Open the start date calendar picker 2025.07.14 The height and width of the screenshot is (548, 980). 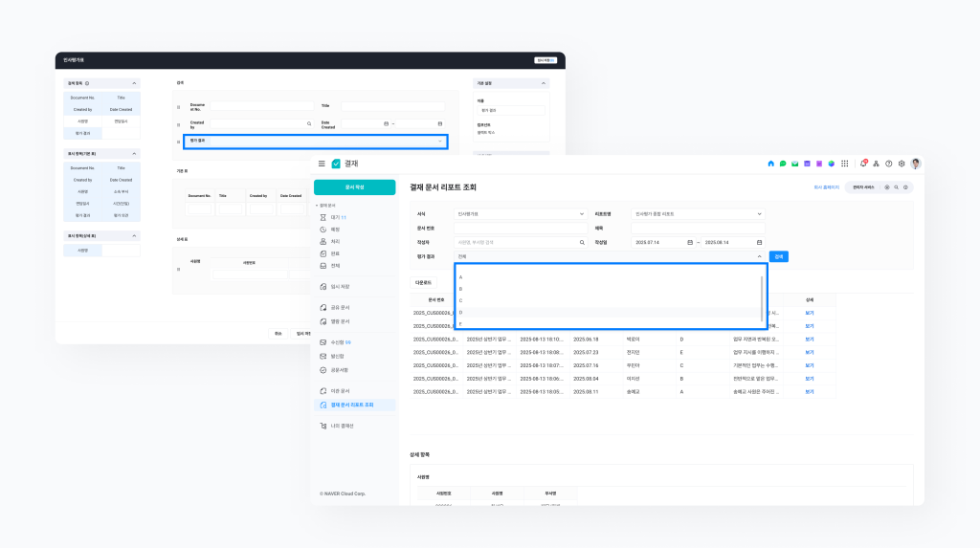[689, 243]
